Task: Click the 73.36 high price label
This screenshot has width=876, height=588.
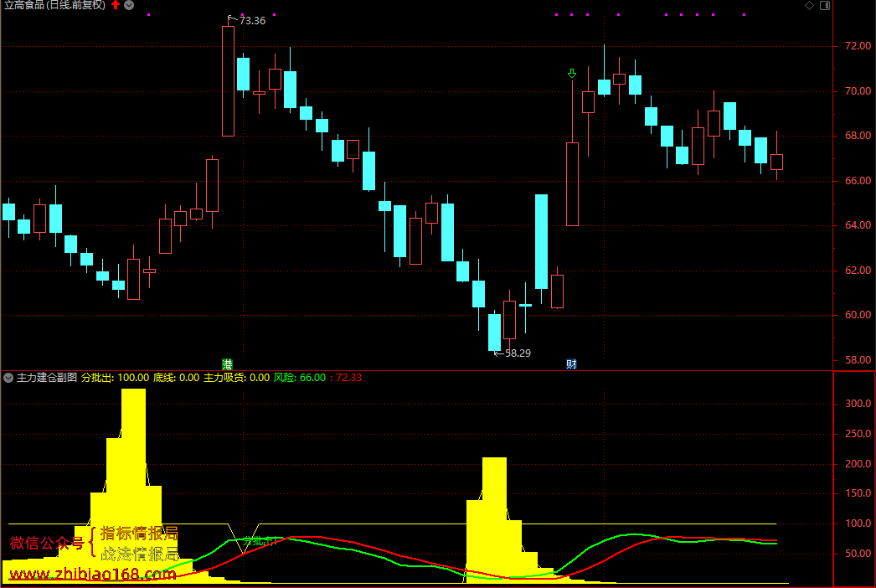Action: click(x=252, y=21)
